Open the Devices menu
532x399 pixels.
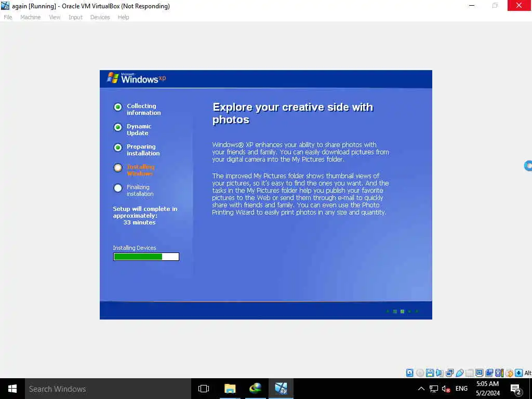[100, 17]
